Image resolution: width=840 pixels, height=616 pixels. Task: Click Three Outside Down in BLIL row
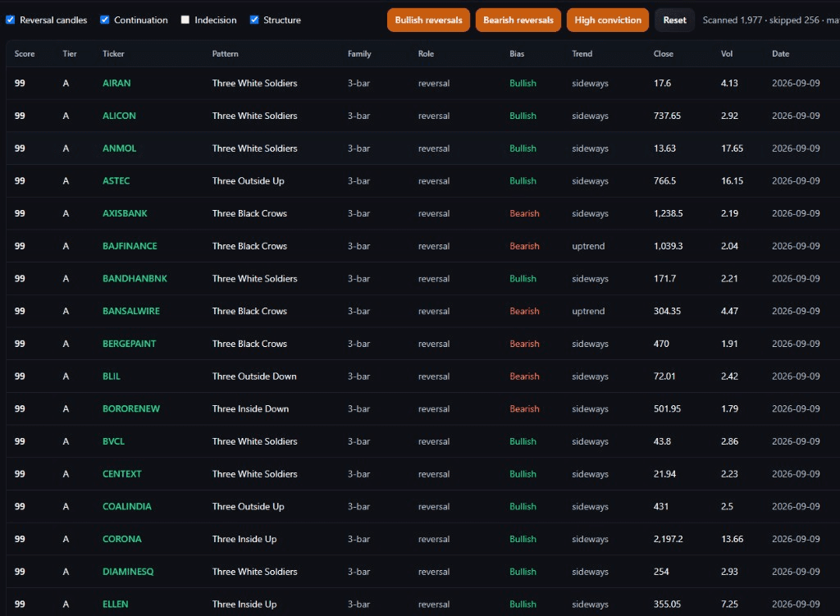(x=254, y=376)
